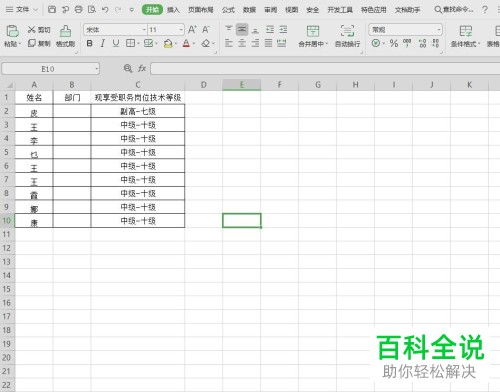Select column E header
Screen dimensions: 500x392
pos(242,85)
